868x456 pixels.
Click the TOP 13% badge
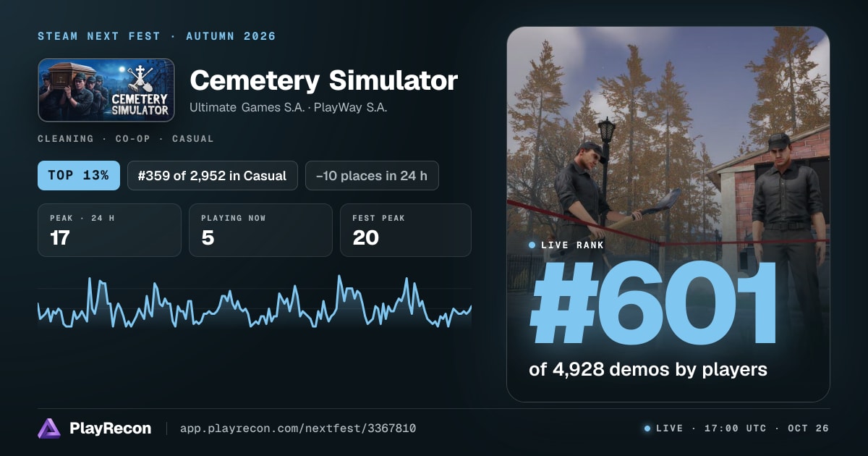point(79,175)
